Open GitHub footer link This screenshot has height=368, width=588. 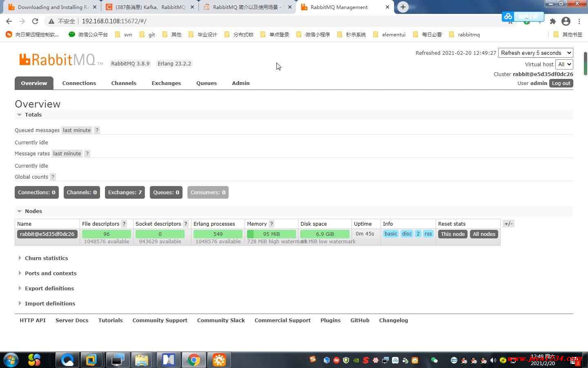coord(360,321)
